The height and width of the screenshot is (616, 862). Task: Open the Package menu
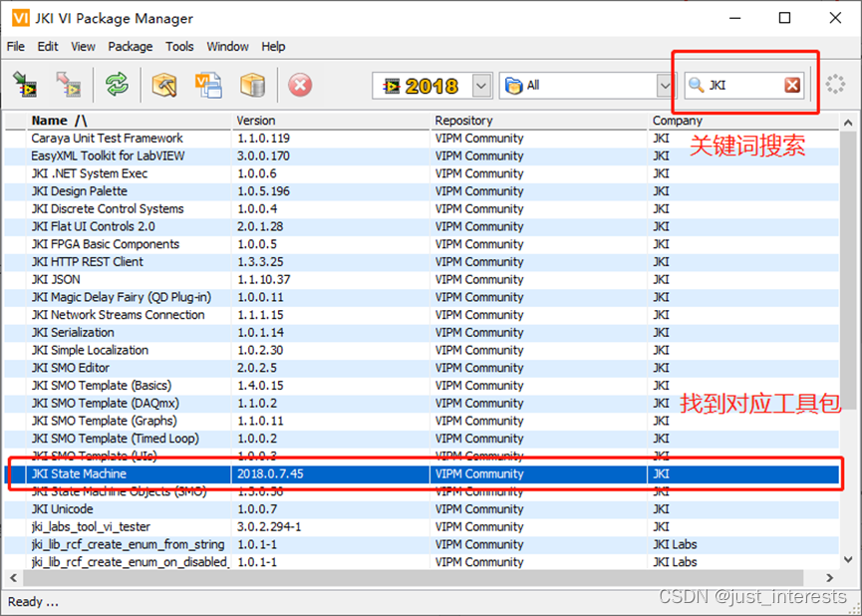[x=131, y=47]
